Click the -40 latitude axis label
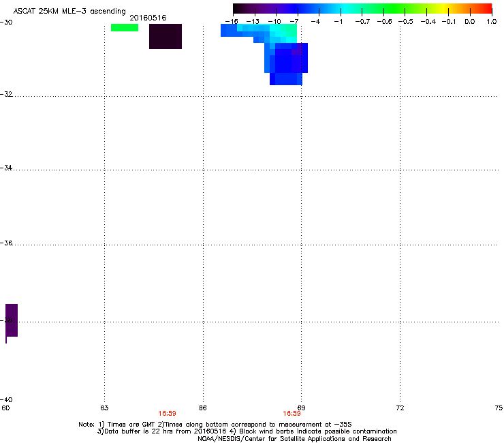The height and width of the screenshot is (443, 504). (5, 399)
